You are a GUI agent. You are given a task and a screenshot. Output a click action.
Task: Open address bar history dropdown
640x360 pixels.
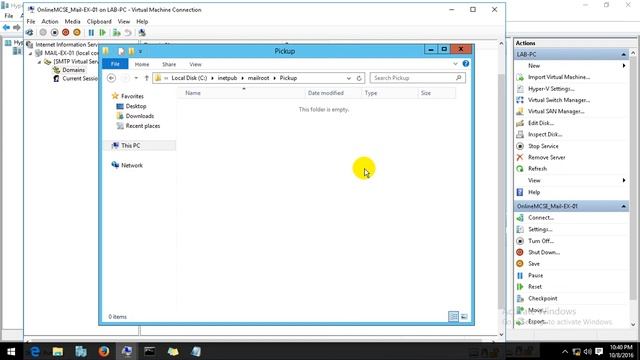pyautogui.click(x=349, y=78)
